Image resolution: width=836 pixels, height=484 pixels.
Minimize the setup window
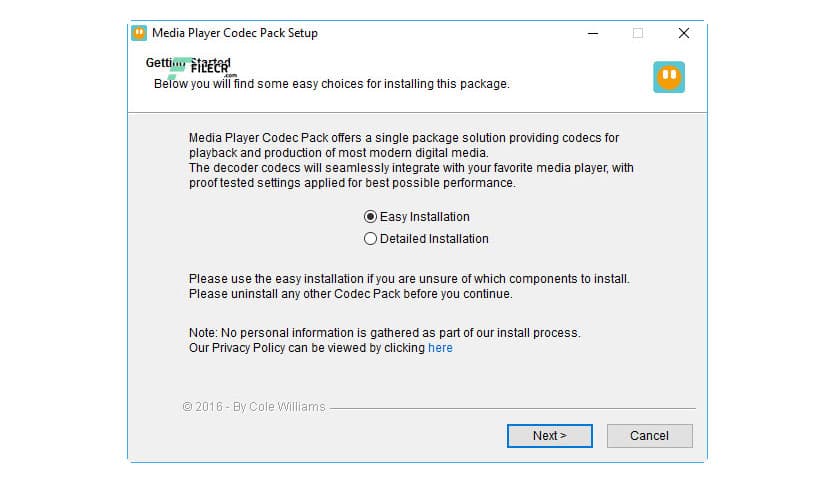pyautogui.click(x=592, y=33)
